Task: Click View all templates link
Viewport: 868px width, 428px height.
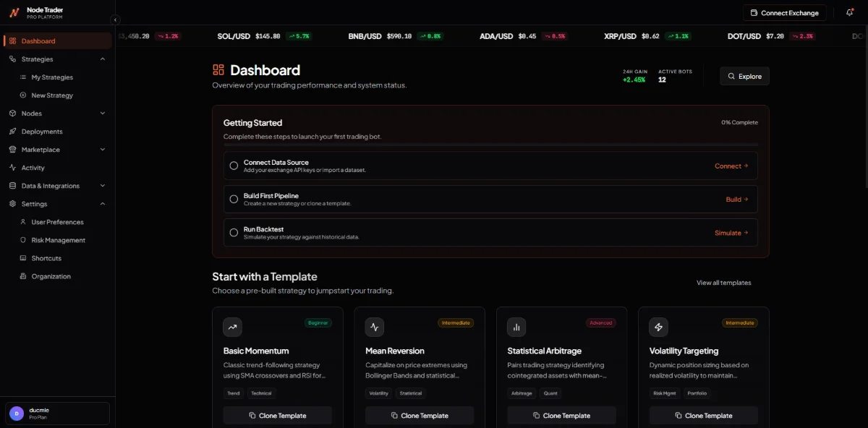Action: (723, 283)
